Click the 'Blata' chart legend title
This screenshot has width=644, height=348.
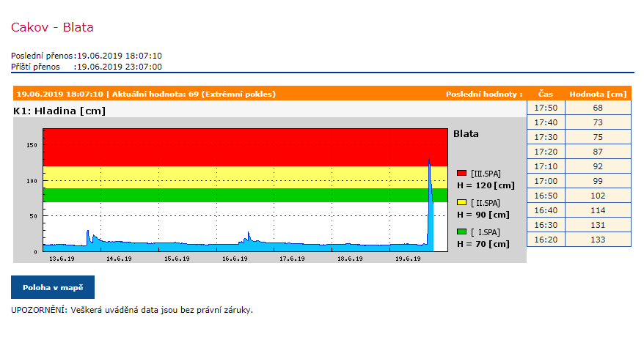pyautogui.click(x=466, y=134)
